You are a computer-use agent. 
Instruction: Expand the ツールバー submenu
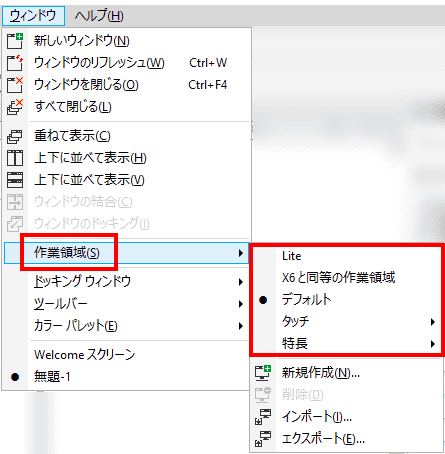pos(127,304)
